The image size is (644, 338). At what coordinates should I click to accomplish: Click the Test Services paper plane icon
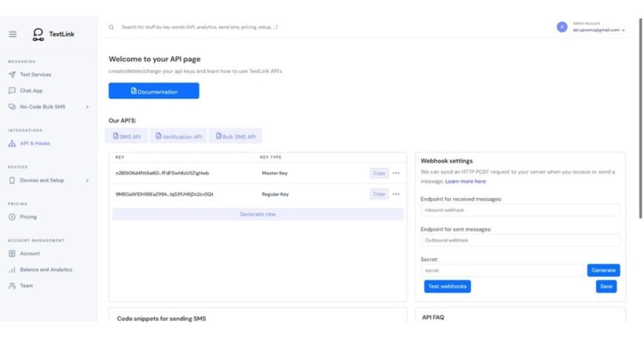coord(12,74)
